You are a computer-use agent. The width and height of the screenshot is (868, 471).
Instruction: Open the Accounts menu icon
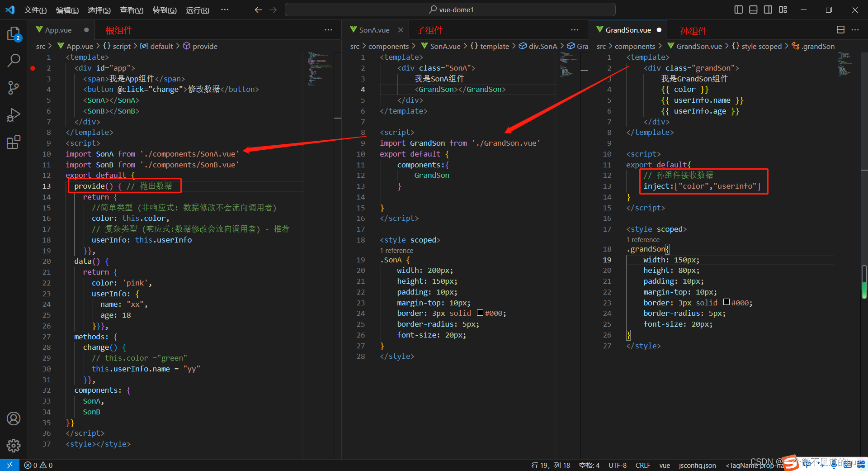click(x=14, y=419)
